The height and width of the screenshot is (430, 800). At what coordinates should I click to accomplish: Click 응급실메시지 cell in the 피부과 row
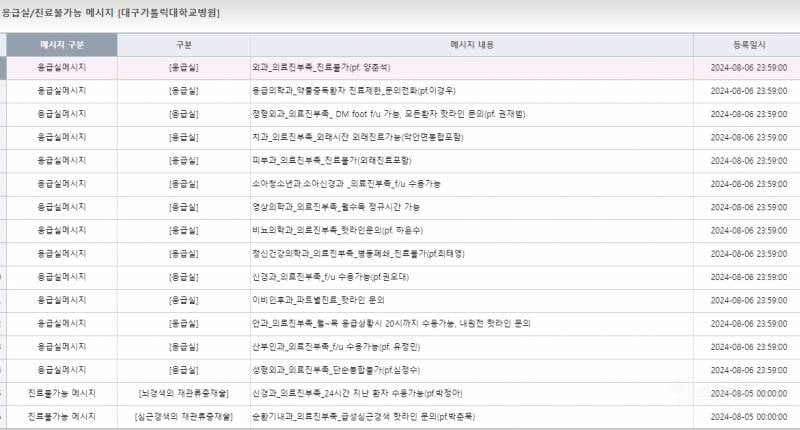[x=62, y=161]
